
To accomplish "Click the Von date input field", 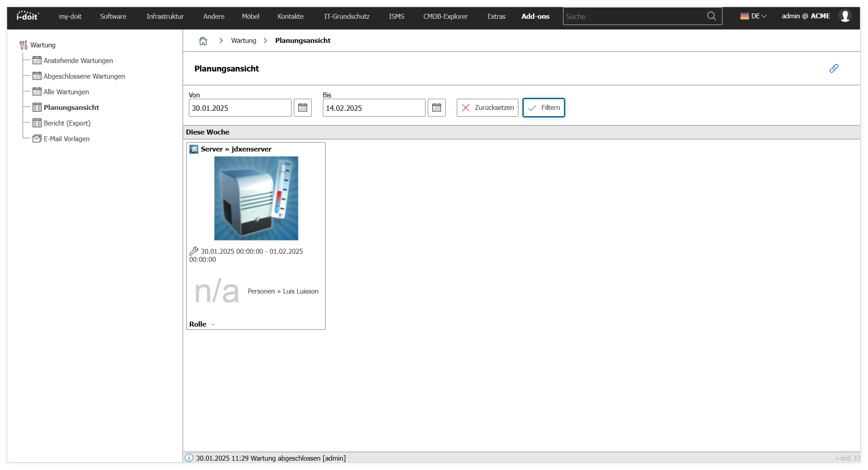I will pyautogui.click(x=240, y=108).
